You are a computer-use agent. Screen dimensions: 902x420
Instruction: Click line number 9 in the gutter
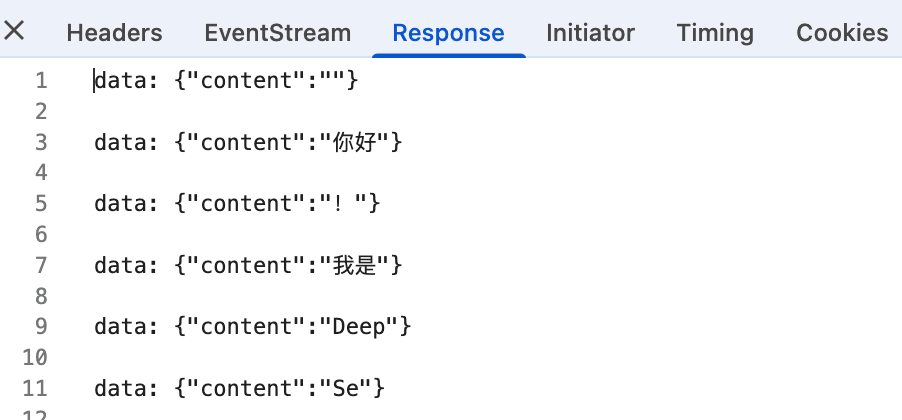click(40, 326)
